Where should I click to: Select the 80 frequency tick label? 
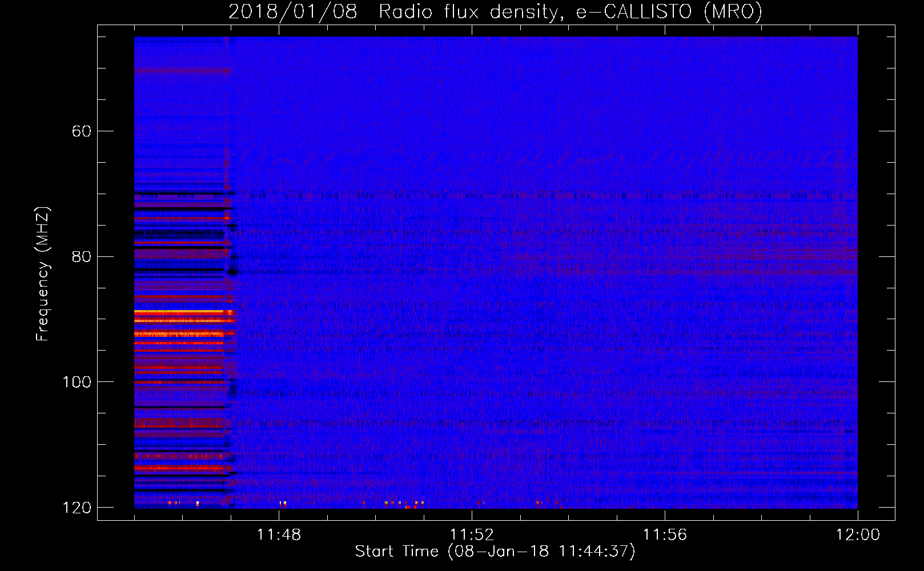click(81, 256)
